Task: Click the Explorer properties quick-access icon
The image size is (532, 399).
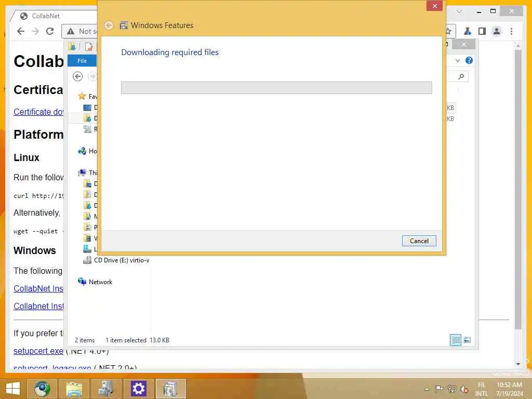Action: coord(88,47)
